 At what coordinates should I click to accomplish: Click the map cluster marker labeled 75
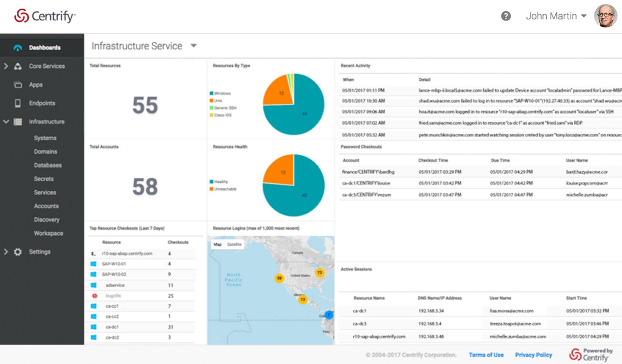click(320, 272)
